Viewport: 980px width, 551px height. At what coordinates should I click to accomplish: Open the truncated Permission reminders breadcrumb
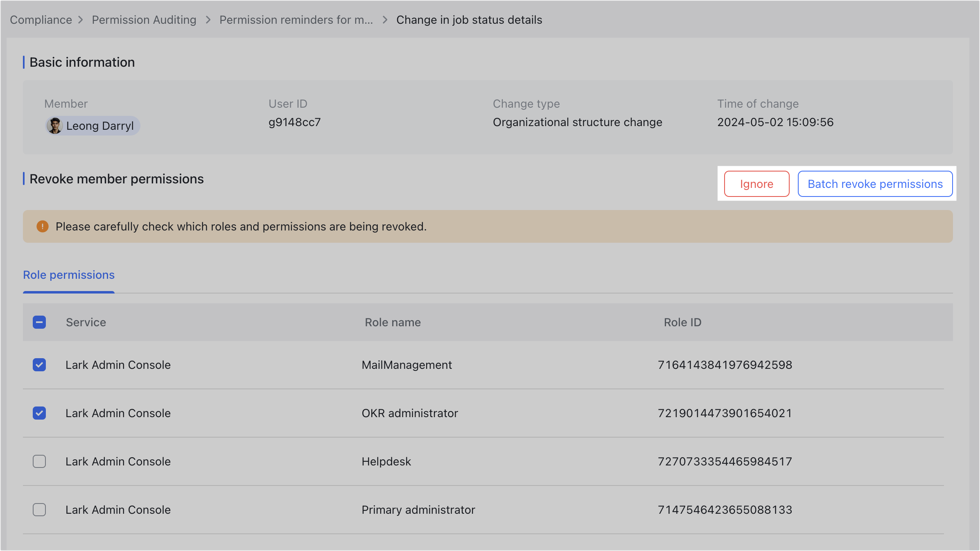(296, 20)
